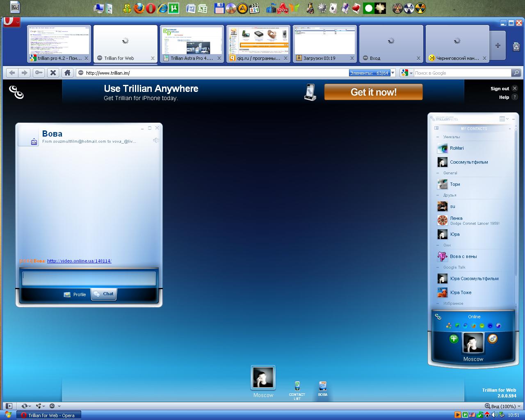Click the Trillian globe icon beside Online

tap(438, 317)
